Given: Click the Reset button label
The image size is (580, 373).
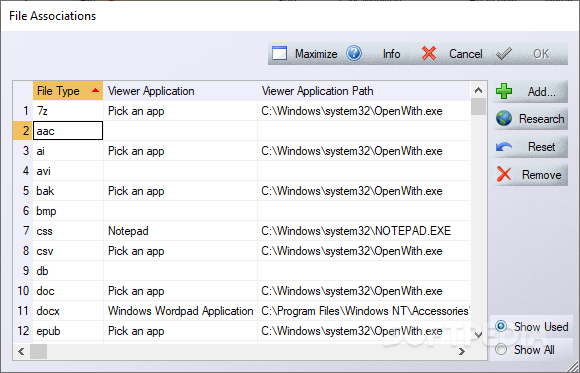Looking at the screenshot, I should 542,147.
